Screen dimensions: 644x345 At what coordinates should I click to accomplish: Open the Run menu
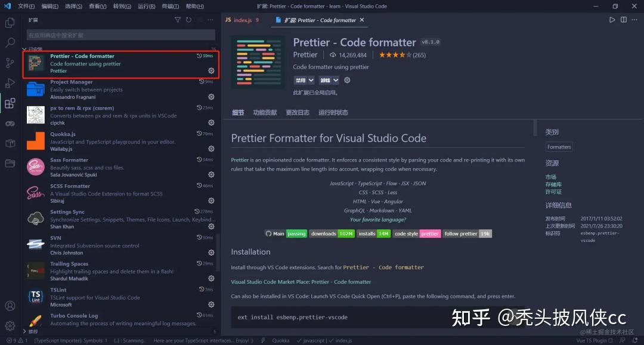147,6
